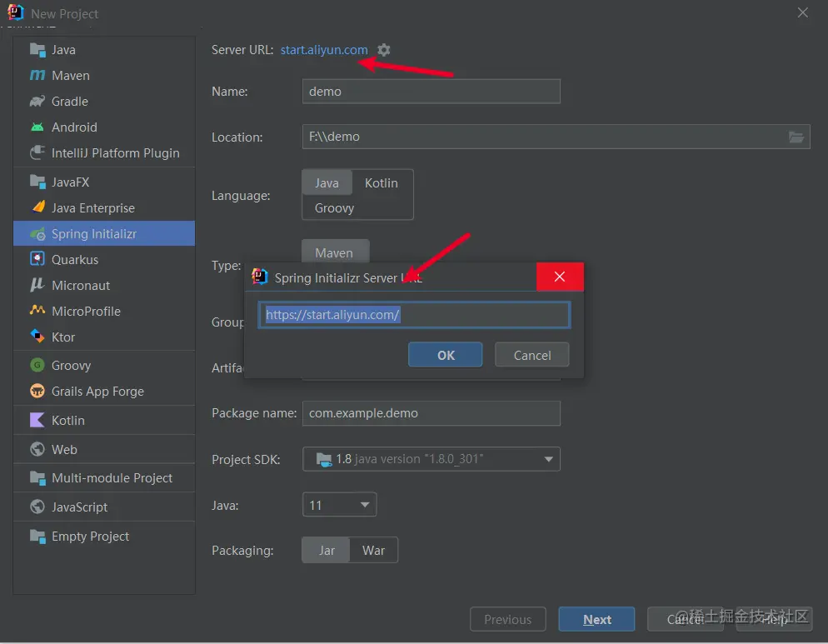The height and width of the screenshot is (644, 828).
Task: Open server URL settings gear
Action: pyautogui.click(x=384, y=50)
